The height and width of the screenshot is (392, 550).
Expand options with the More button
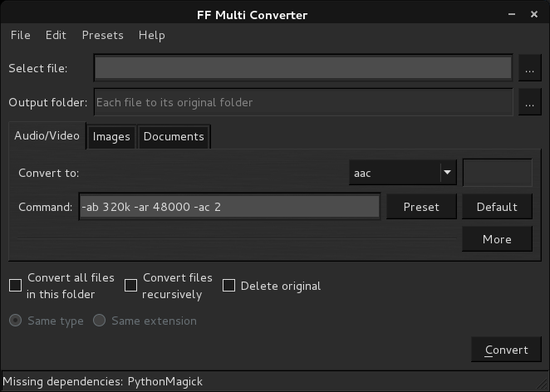[497, 239]
